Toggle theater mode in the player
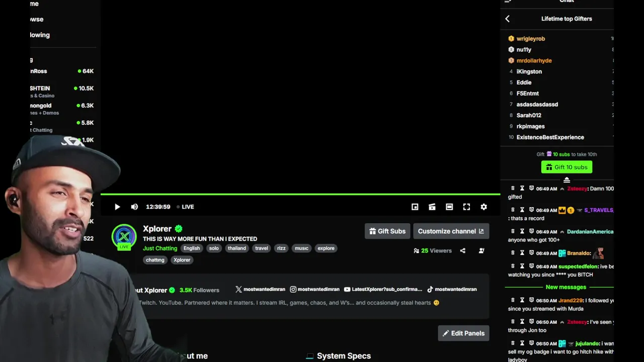The height and width of the screenshot is (362, 644). pos(449,207)
